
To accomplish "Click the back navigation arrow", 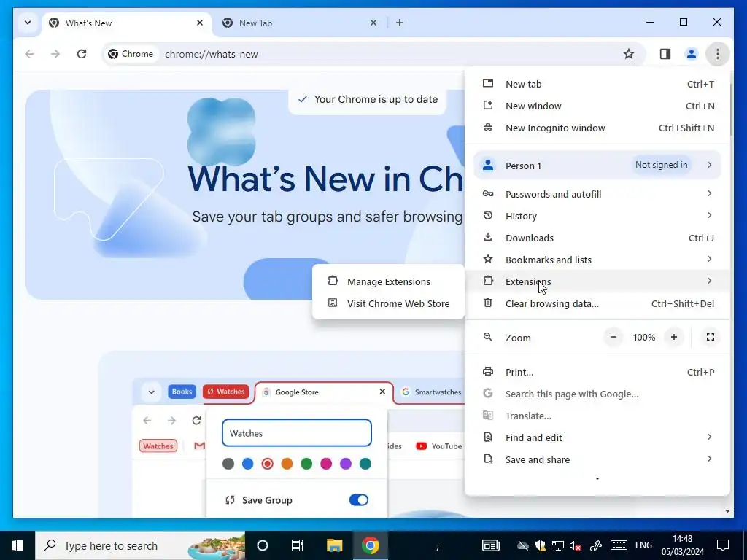I will pos(29,54).
